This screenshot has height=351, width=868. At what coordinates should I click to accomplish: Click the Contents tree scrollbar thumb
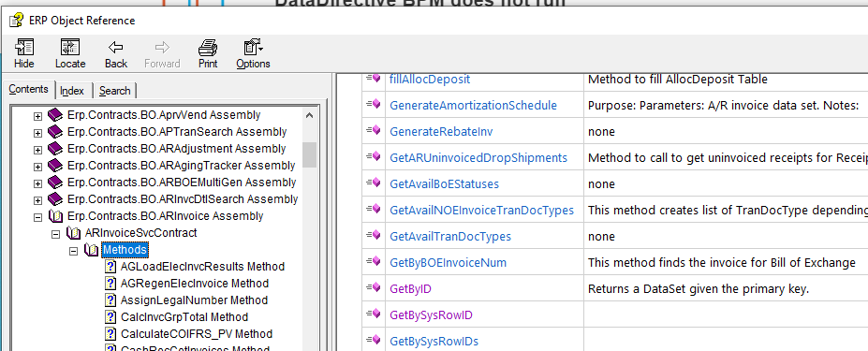tap(309, 154)
